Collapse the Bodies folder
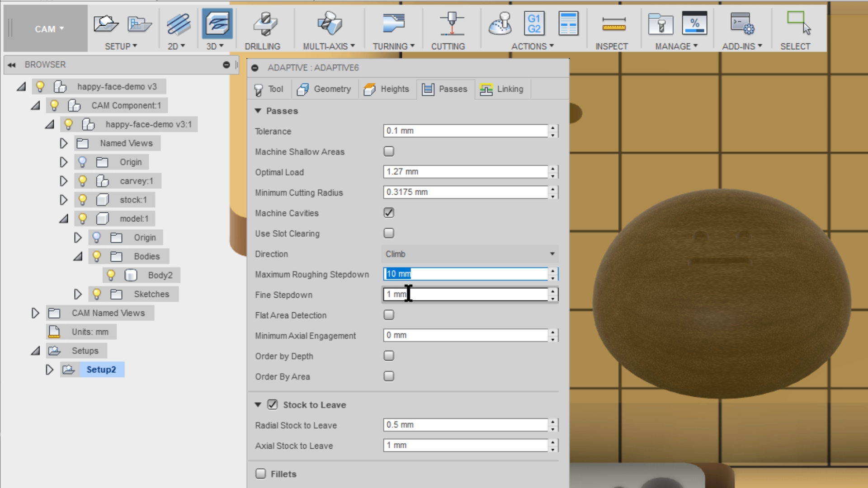 click(x=78, y=256)
